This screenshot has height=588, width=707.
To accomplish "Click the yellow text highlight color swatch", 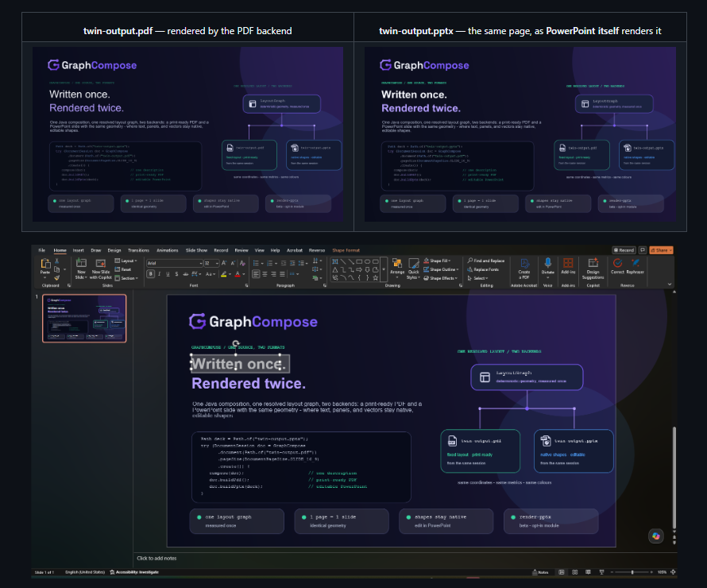I will pos(224,273).
